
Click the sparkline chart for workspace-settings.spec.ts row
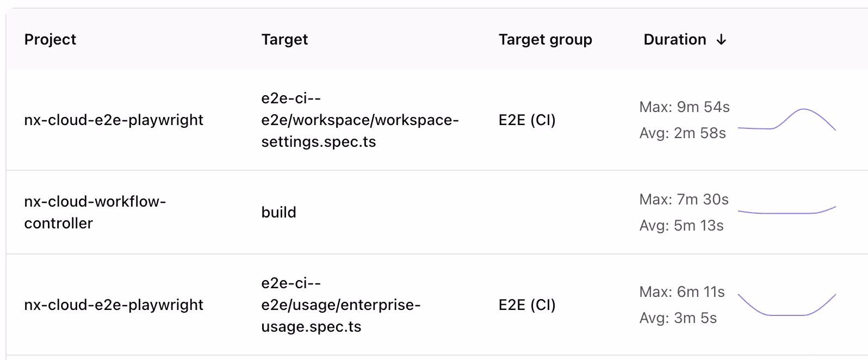coord(788,120)
